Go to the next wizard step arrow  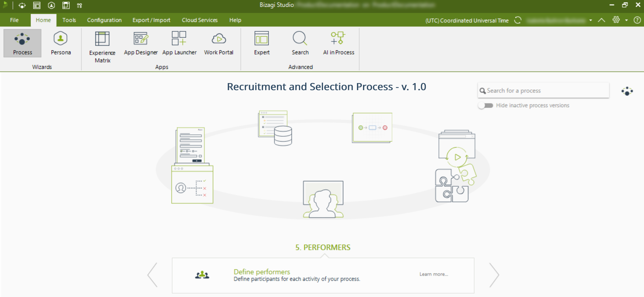tap(494, 275)
